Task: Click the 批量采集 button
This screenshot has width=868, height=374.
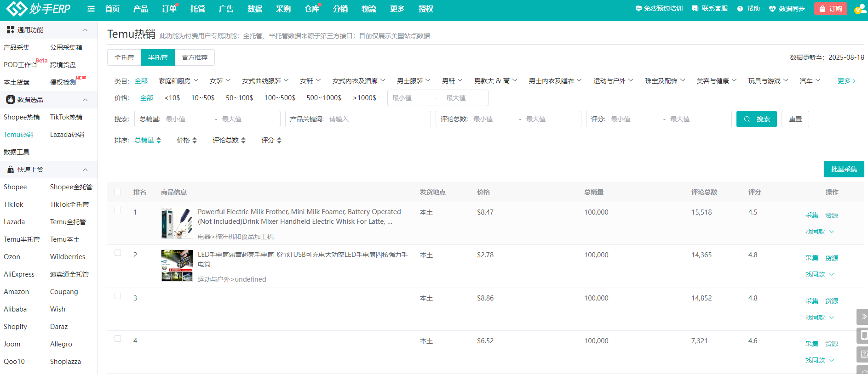Action: point(844,169)
